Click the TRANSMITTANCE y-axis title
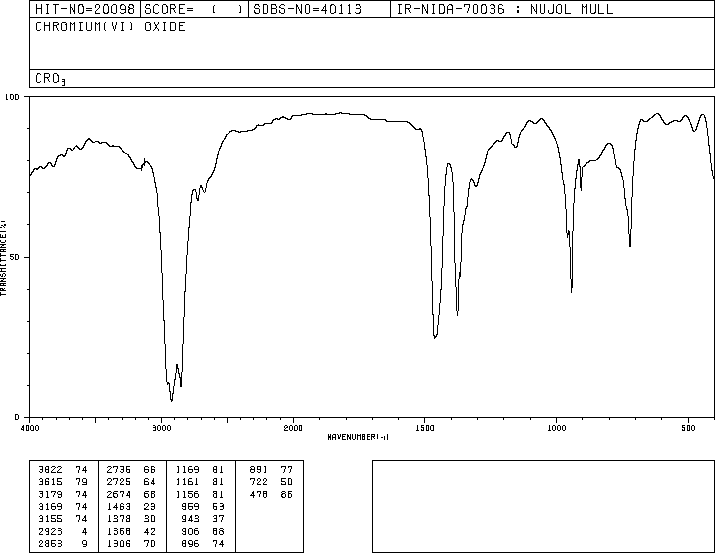Viewport: 715px width, 553px height. point(3,258)
